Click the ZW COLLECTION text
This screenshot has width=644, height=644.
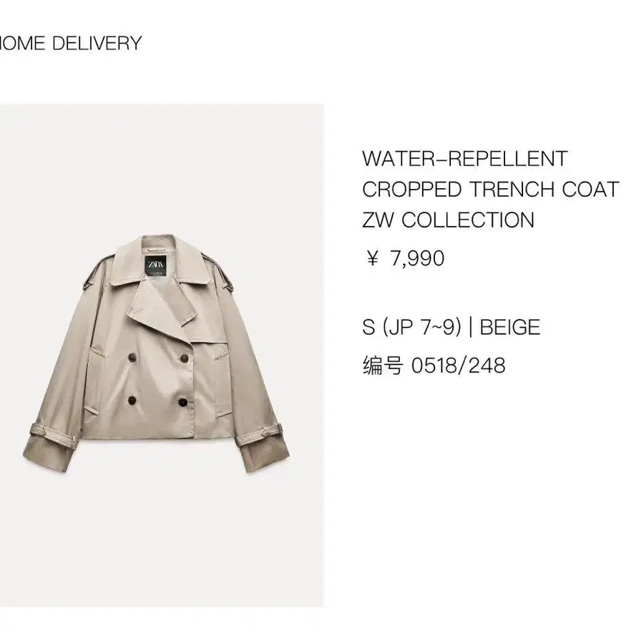point(448,220)
